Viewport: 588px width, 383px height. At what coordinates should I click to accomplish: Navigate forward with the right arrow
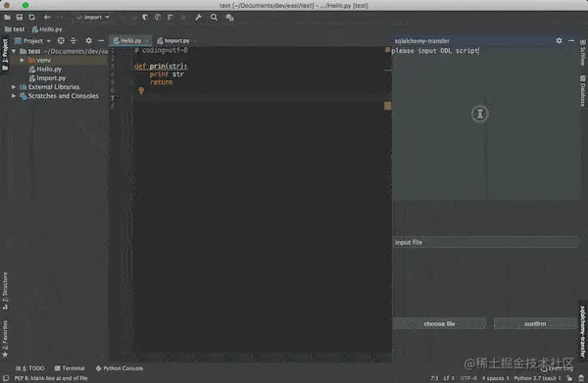point(60,18)
